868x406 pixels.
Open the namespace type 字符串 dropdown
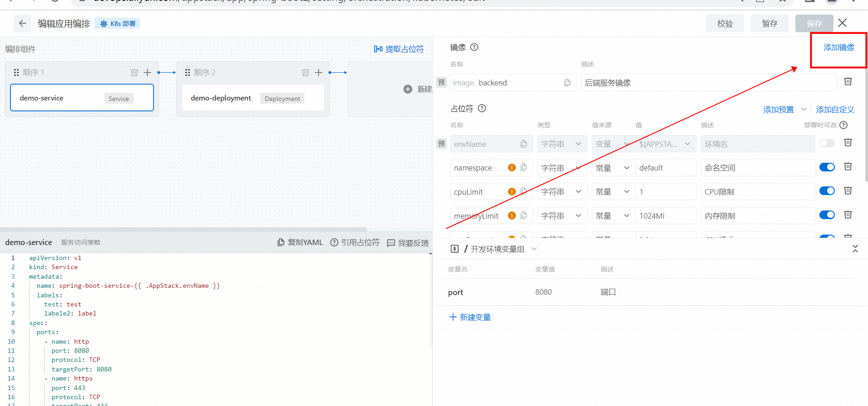tap(562, 168)
